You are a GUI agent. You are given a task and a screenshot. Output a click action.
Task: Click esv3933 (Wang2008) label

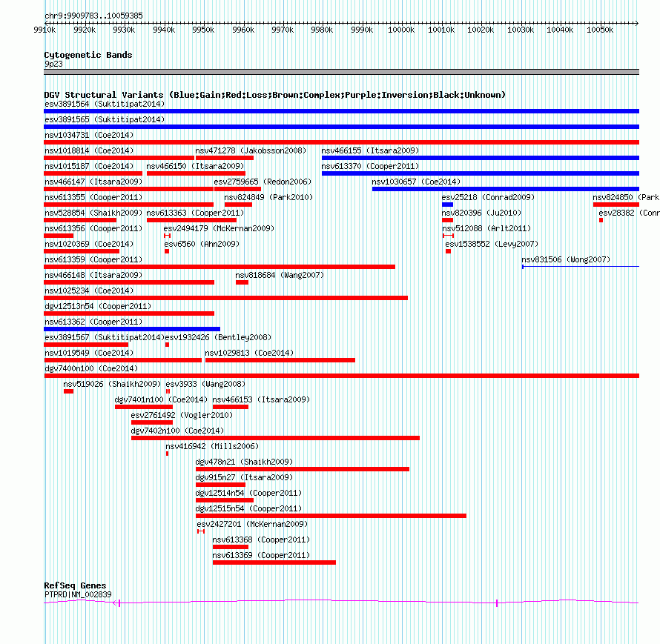pyautogui.click(x=205, y=384)
